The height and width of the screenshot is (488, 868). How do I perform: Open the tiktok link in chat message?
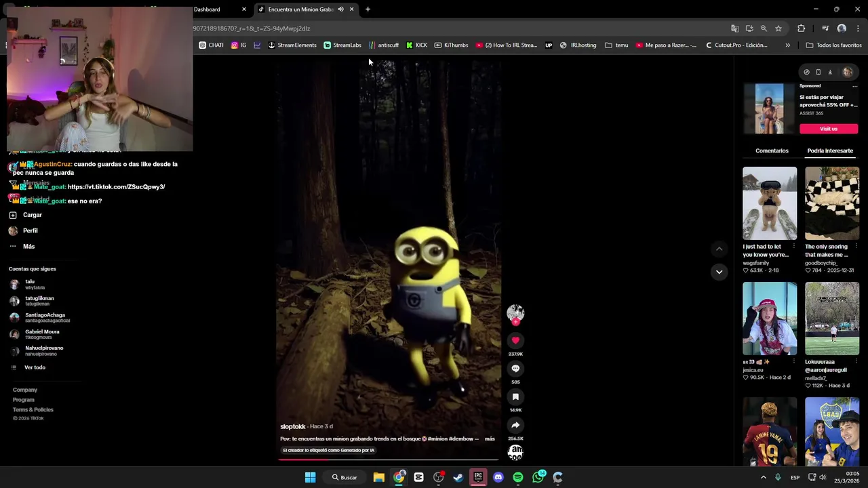pos(116,186)
